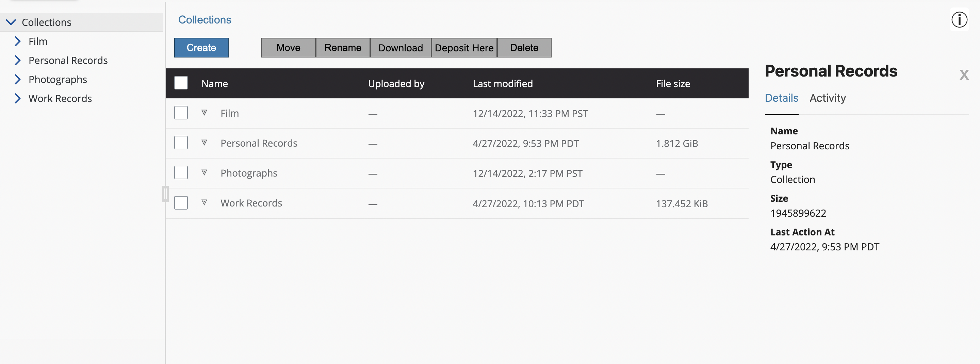Toggle the select-all checkbox in header

coord(181,83)
